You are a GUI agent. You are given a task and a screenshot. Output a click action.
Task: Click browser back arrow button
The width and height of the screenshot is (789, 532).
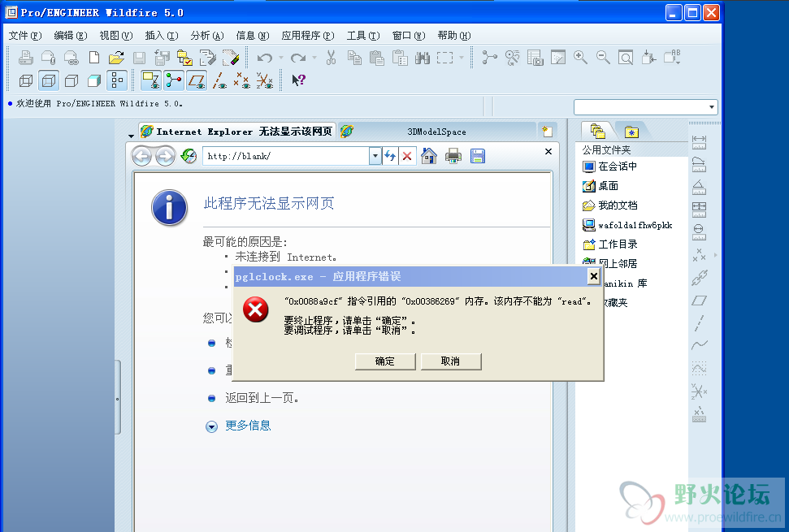point(142,157)
